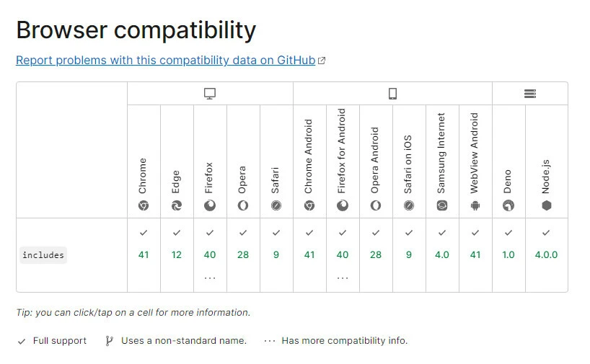Click the desktop monitor platform icon
Viewport: 590px width, 364px height.
point(210,94)
